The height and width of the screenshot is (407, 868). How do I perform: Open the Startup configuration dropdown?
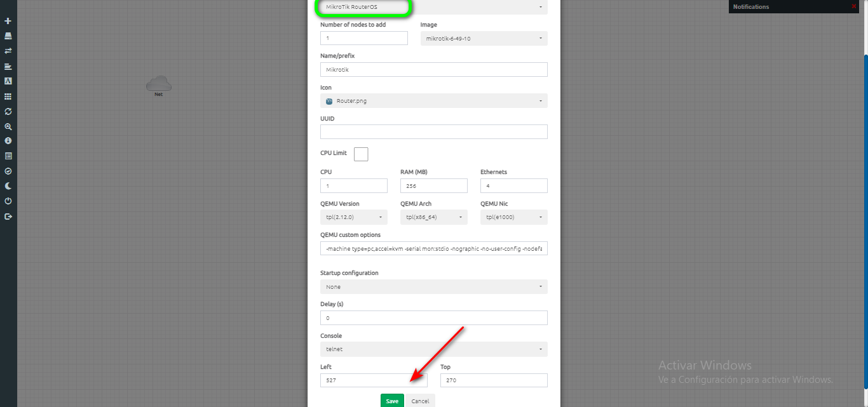click(x=434, y=286)
